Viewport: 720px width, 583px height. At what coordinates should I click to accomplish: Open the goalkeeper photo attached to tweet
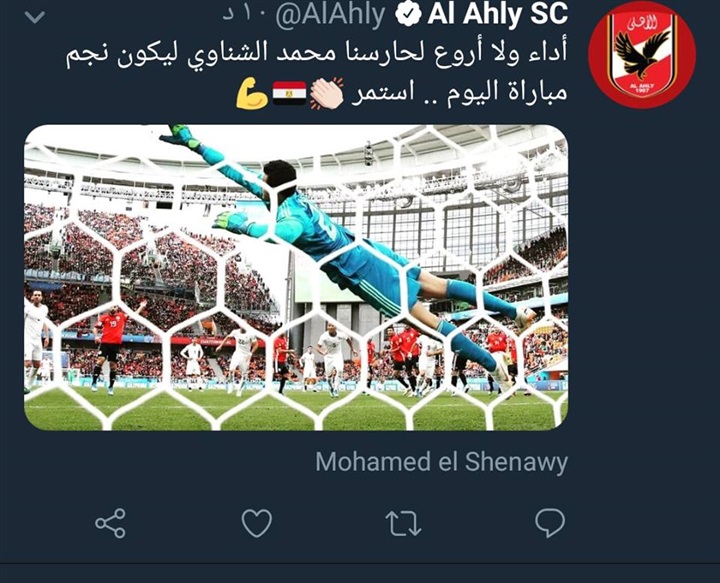296,277
